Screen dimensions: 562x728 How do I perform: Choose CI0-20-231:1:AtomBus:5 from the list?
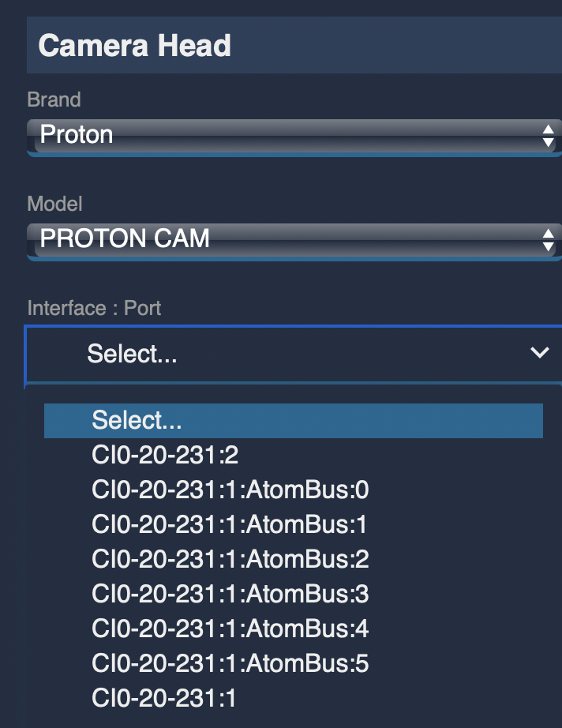pos(230,663)
